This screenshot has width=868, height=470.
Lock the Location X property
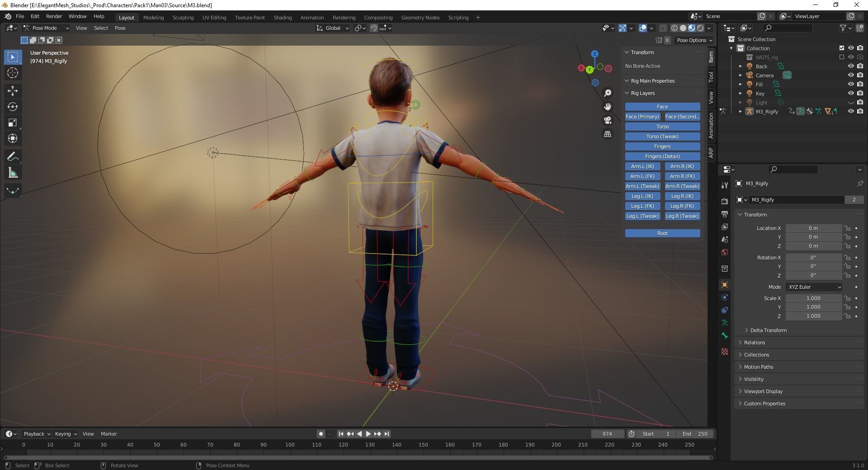coord(847,228)
